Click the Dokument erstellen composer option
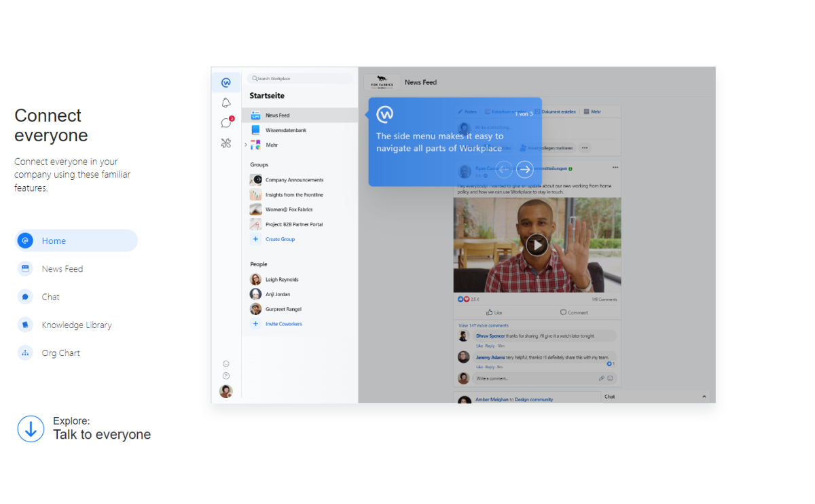The width and height of the screenshot is (815, 504). click(555, 111)
